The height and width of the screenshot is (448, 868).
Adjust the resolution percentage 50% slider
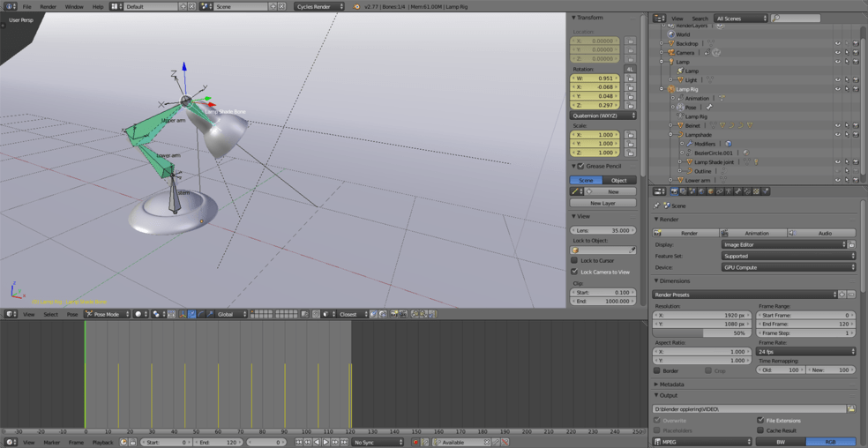pos(702,333)
